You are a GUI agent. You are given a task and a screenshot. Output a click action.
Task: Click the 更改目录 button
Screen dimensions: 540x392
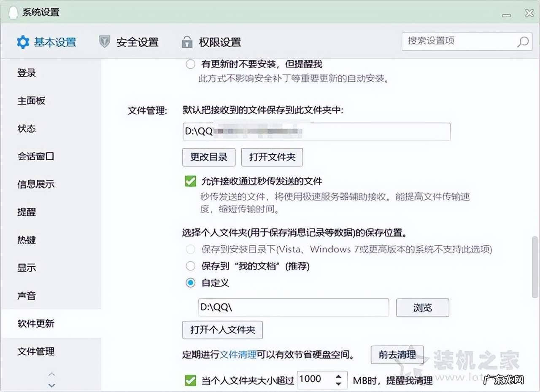point(208,157)
